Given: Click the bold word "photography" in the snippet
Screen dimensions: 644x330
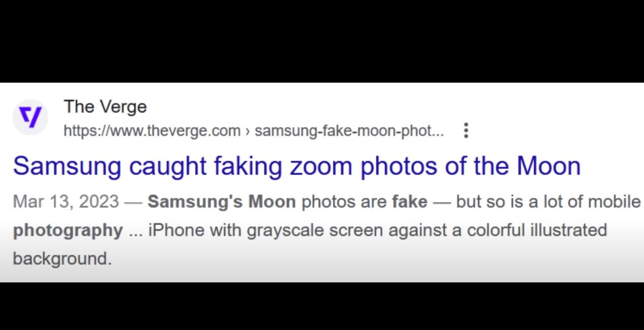Looking at the screenshot, I should pos(68,231).
